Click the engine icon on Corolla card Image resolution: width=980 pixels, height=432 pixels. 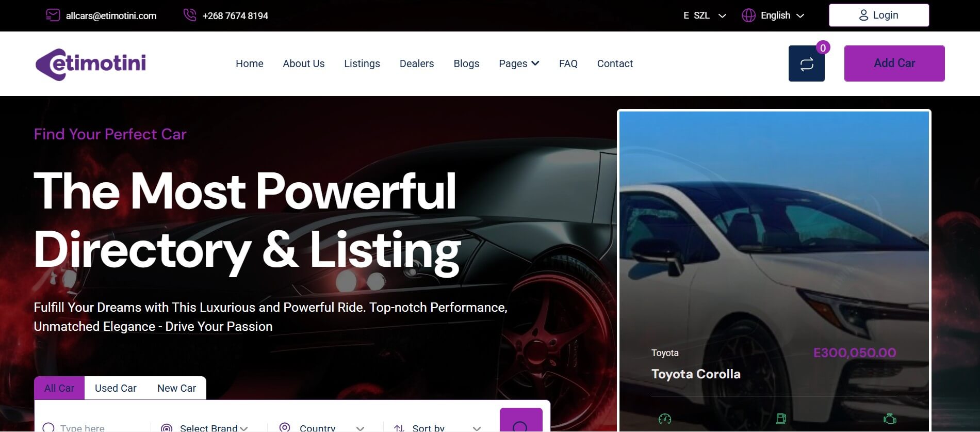pyautogui.click(x=890, y=419)
